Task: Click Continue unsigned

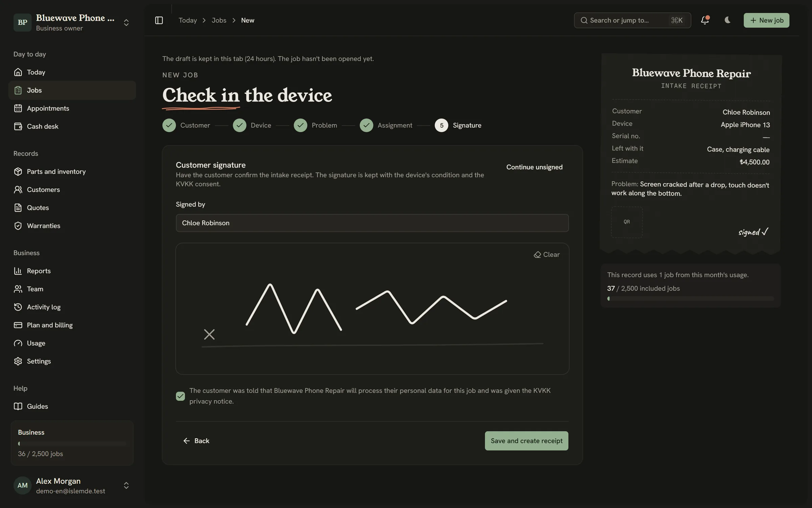Action: tap(534, 167)
